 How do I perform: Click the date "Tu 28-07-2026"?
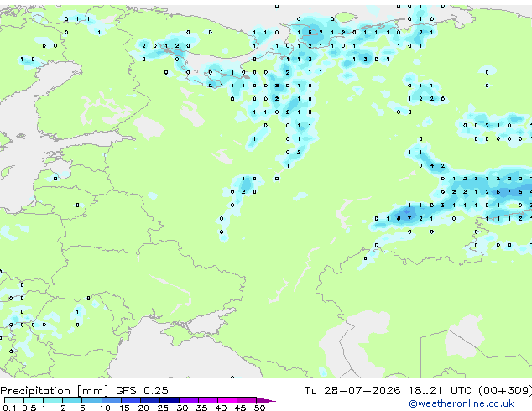[x=352, y=391]
